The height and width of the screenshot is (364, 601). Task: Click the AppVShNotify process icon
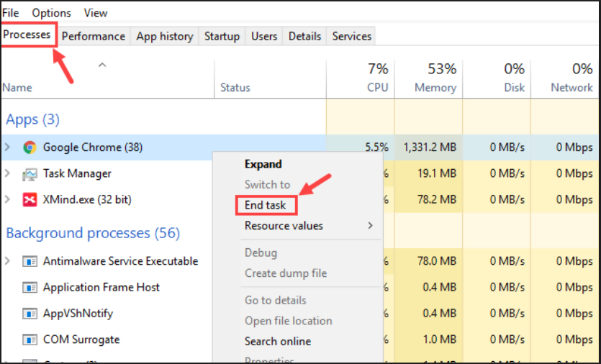[30, 314]
